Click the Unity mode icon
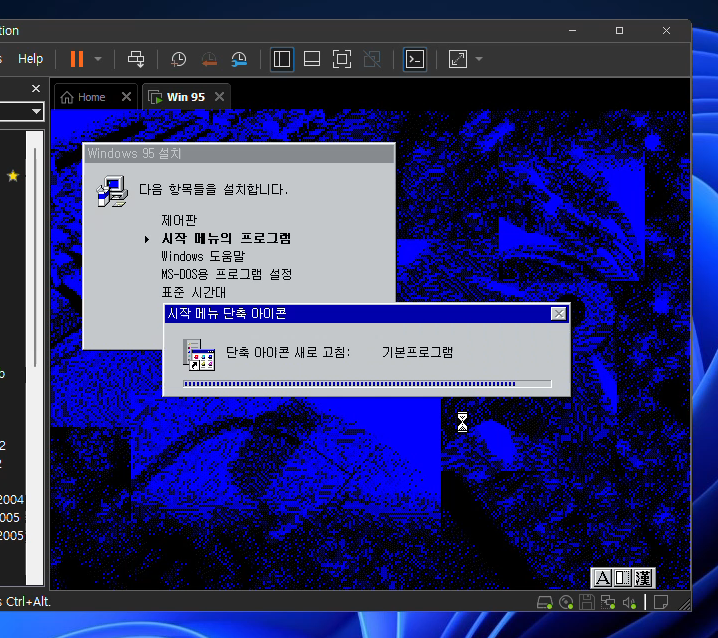The width and height of the screenshot is (718, 638). (x=372, y=59)
